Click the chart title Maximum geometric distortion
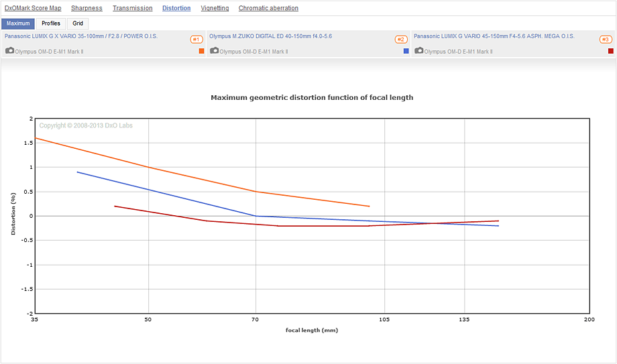617x364 pixels. point(312,98)
